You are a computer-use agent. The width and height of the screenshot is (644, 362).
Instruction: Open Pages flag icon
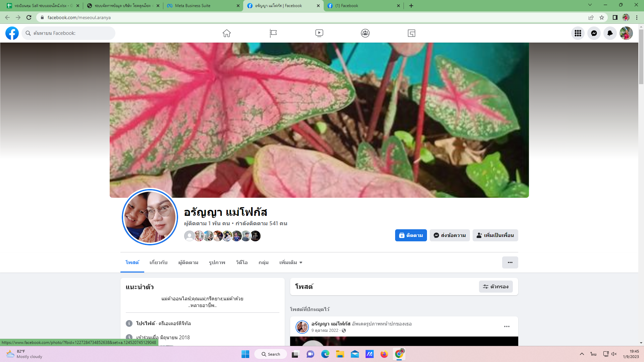click(x=273, y=33)
